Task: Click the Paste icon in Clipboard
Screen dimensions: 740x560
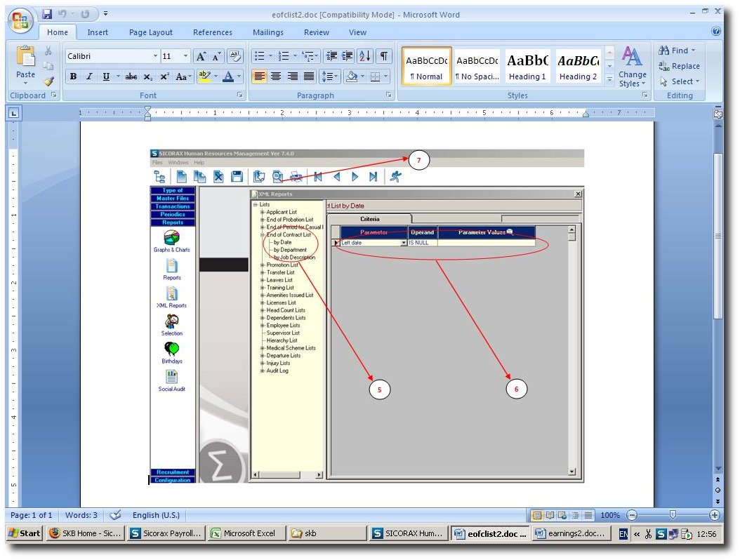Action: 25,62
